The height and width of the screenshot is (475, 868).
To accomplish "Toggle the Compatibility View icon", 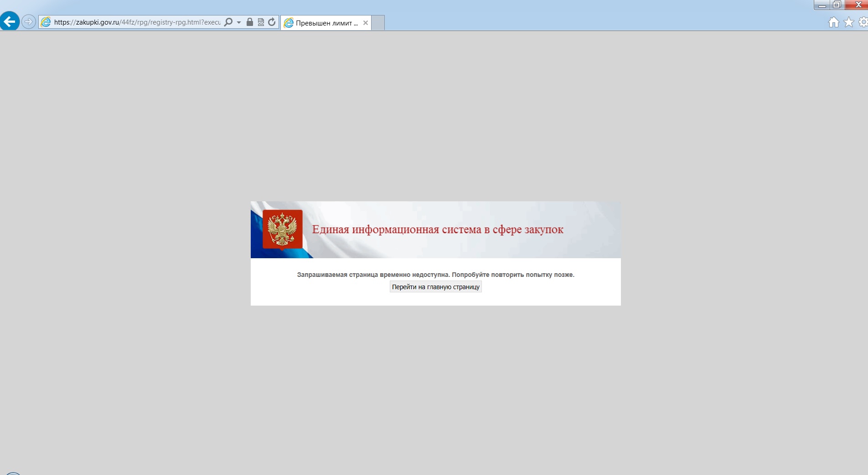I will click(261, 22).
